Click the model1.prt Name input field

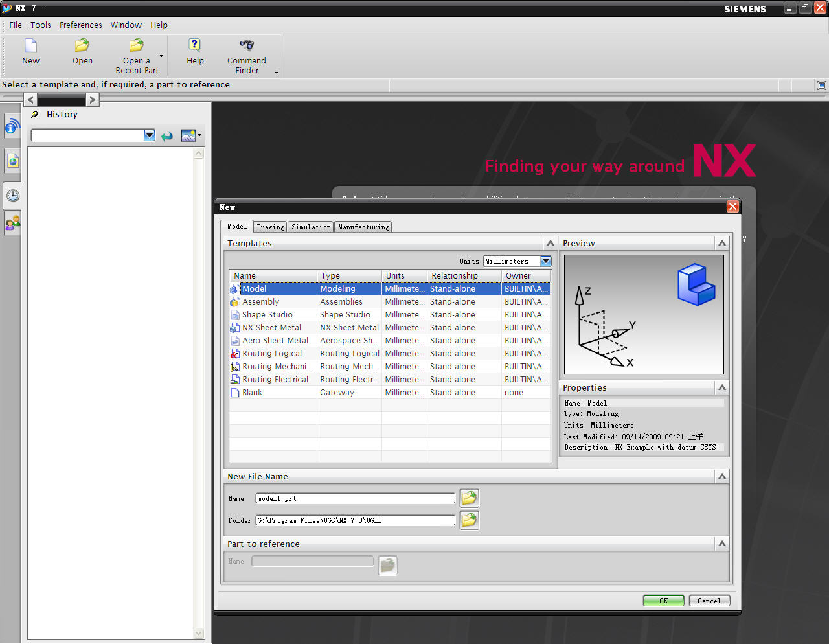[355, 498]
